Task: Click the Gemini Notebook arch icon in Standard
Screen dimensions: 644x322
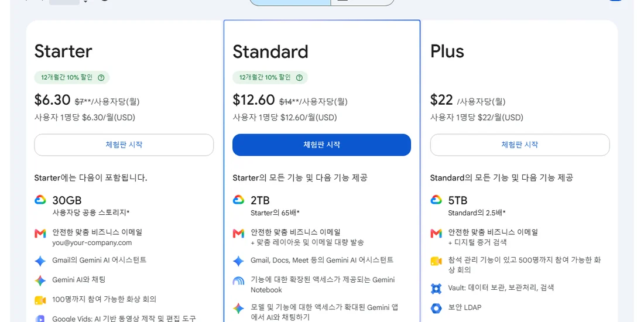Action: pyautogui.click(x=238, y=281)
